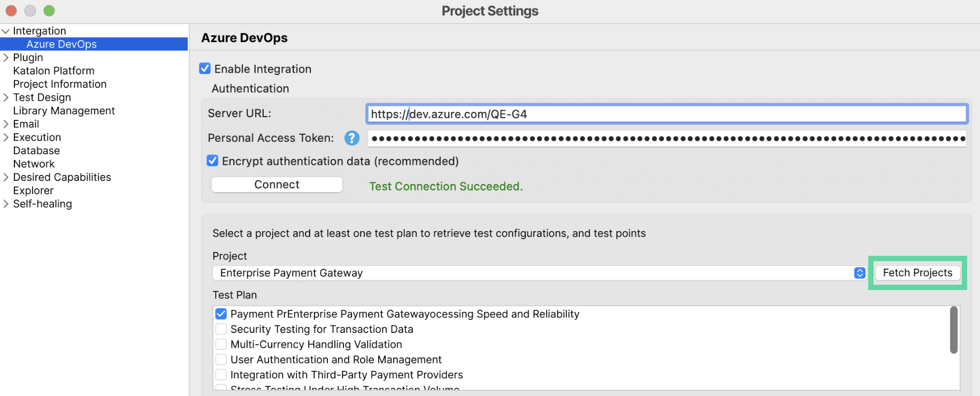Expand the Email settings node
980x396 pixels.
coord(6,124)
